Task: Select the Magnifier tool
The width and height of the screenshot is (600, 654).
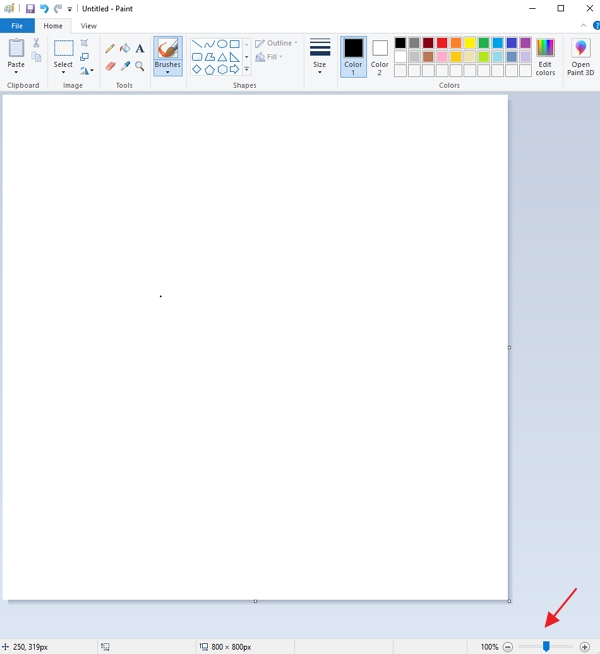Action: (x=140, y=66)
